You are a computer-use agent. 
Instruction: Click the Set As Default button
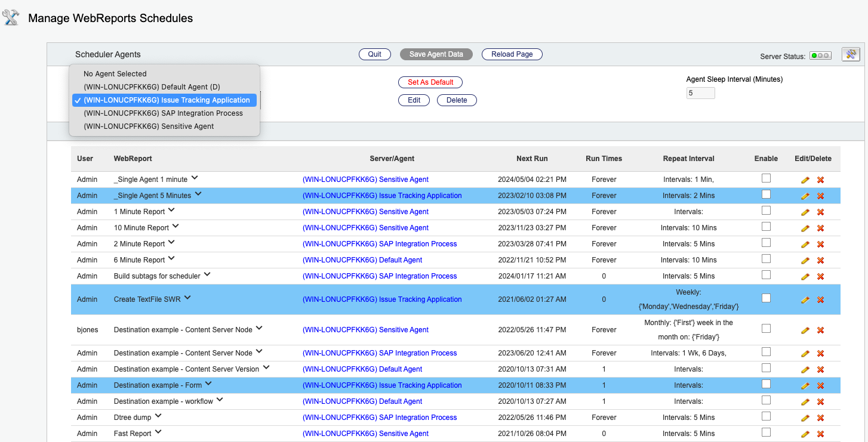coord(430,82)
